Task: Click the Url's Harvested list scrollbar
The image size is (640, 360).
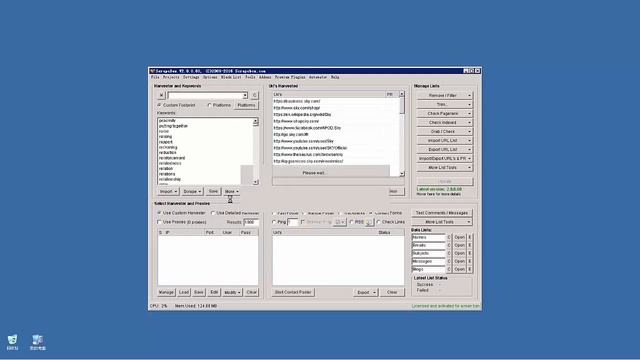Action: (402, 134)
